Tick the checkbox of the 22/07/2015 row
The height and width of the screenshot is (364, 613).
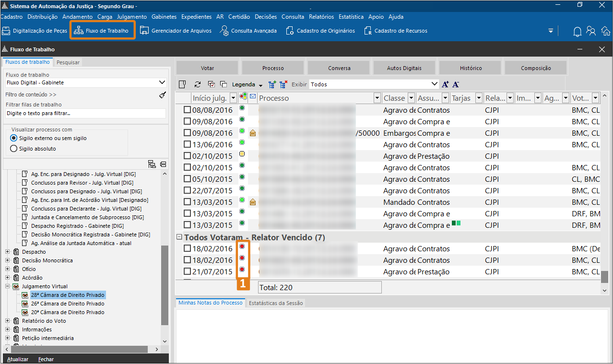click(x=188, y=191)
